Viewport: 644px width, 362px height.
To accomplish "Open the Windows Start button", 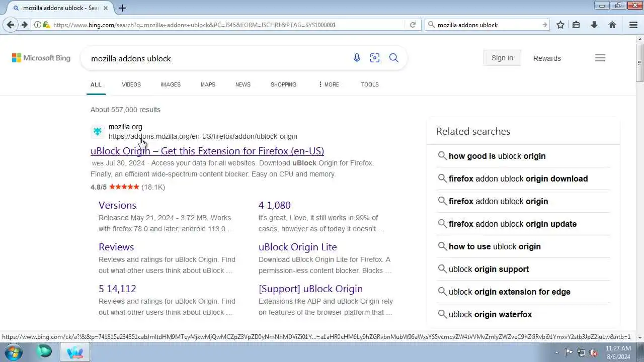I will click(x=14, y=351).
